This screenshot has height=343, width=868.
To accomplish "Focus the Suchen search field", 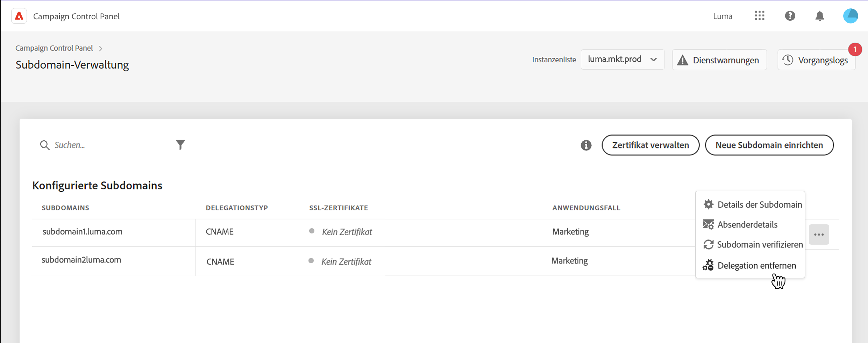I will point(105,145).
